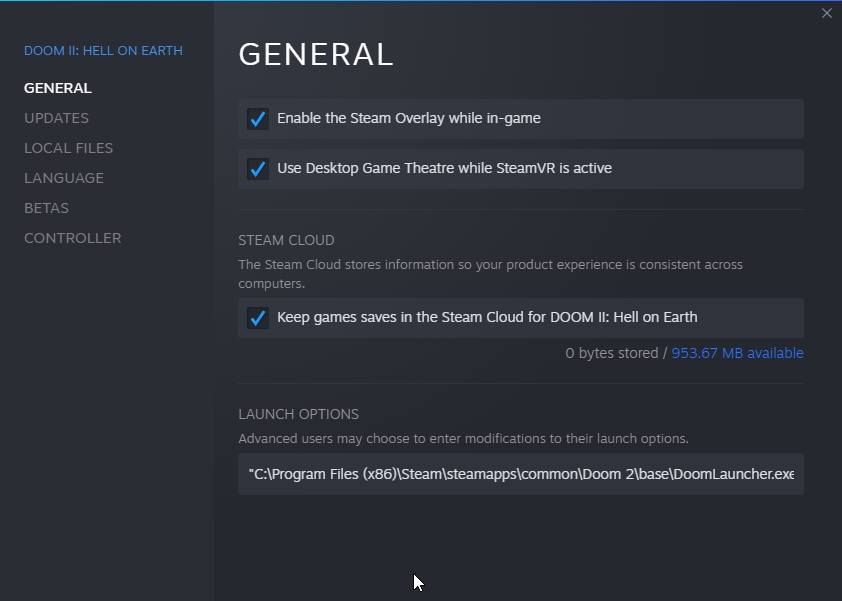The height and width of the screenshot is (601, 842).
Task: Open the BETAS tab
Action: tap(46, 208)
